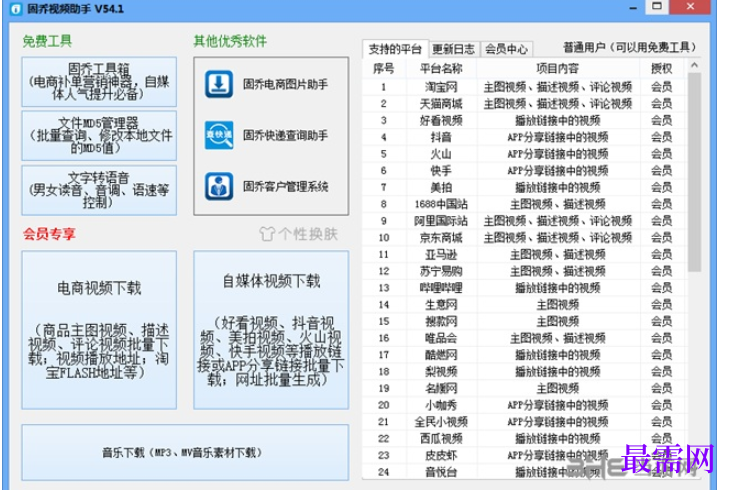Select the 美拍 platform row
This screenshot has width=733, height=490.
click(524, 187)
